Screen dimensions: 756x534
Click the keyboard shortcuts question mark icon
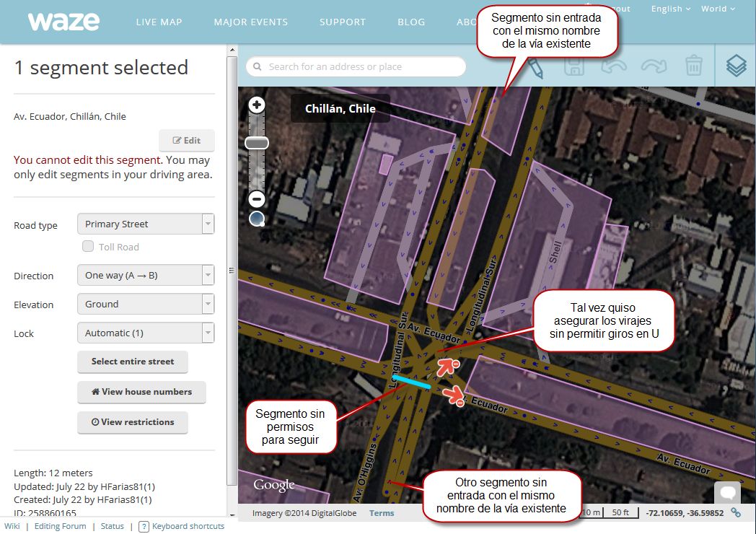(144, 527)
